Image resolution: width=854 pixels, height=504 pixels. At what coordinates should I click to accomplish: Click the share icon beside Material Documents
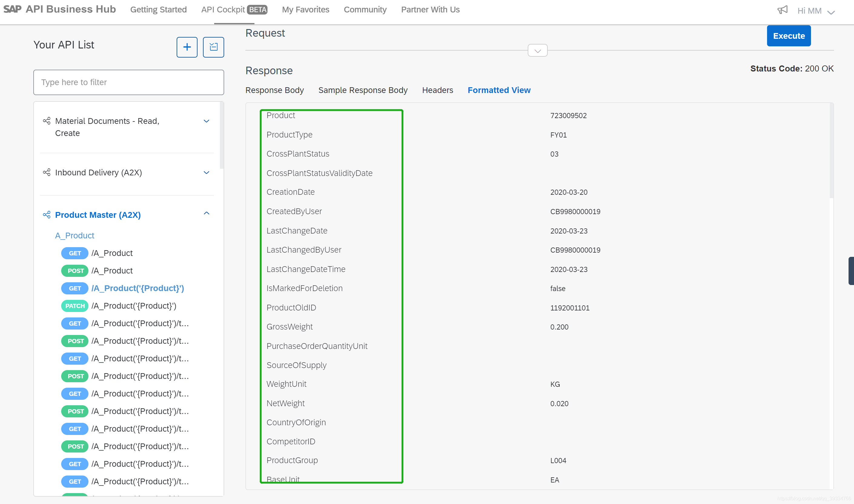47,121
